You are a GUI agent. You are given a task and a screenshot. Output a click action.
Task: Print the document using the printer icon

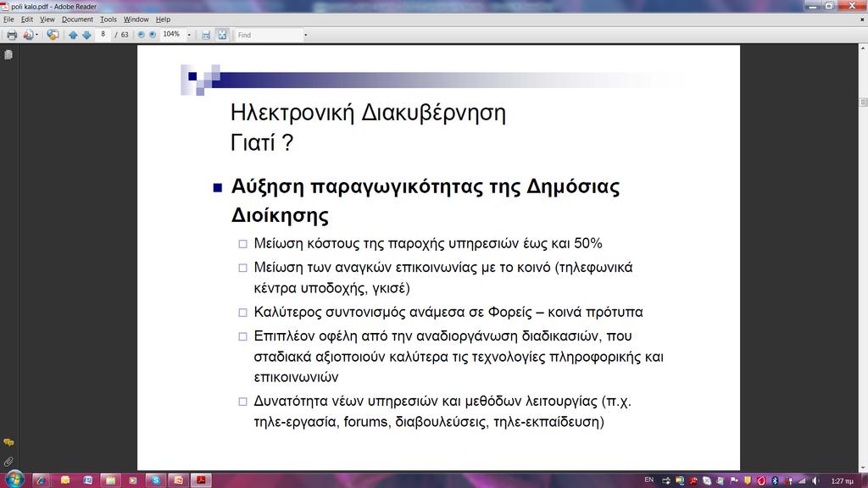click(12, 35)
